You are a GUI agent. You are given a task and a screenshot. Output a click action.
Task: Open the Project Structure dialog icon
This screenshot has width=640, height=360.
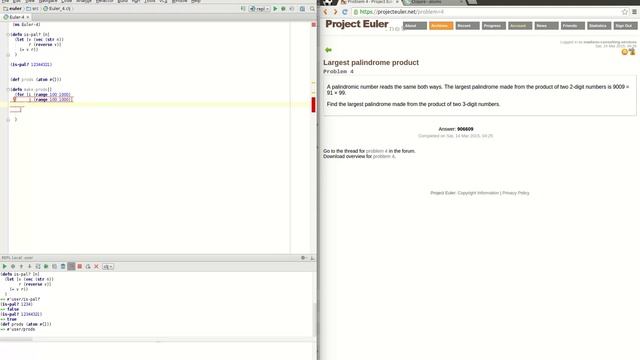tap(302, 9)
